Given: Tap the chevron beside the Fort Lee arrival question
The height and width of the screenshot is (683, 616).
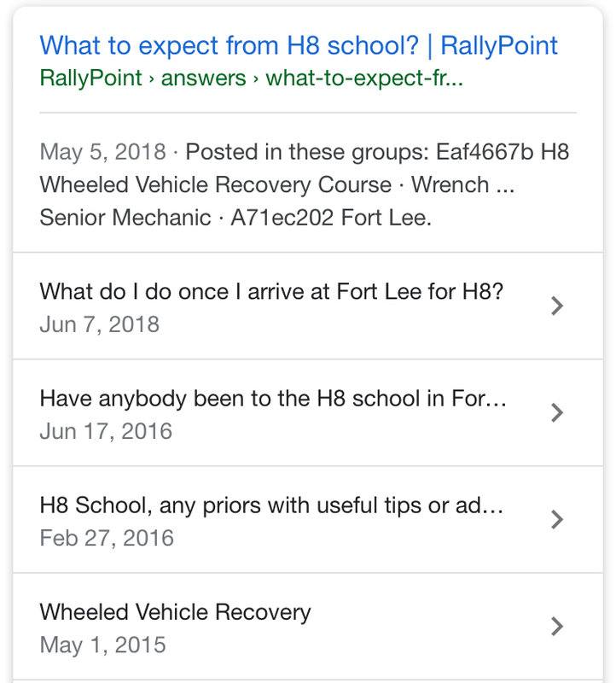Looking at the screenshot, I should coord(556,306).
